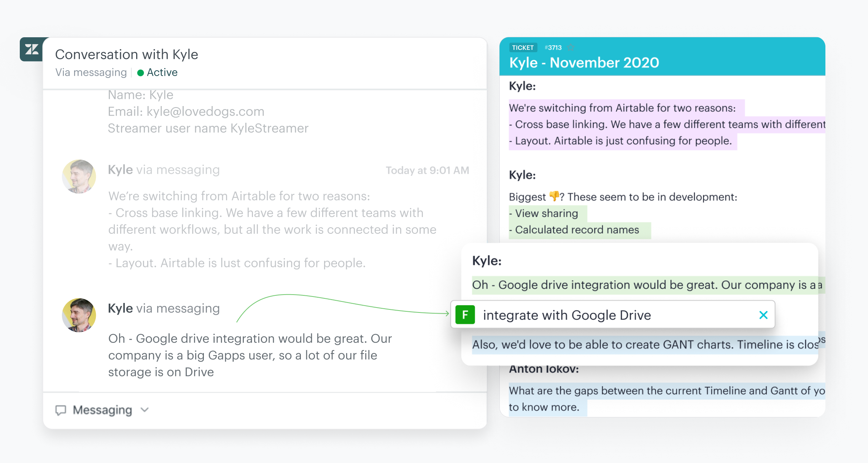Click Email: kyle@lovedogs.com line
Screen dimensions: 868x463
click(186, 111)
